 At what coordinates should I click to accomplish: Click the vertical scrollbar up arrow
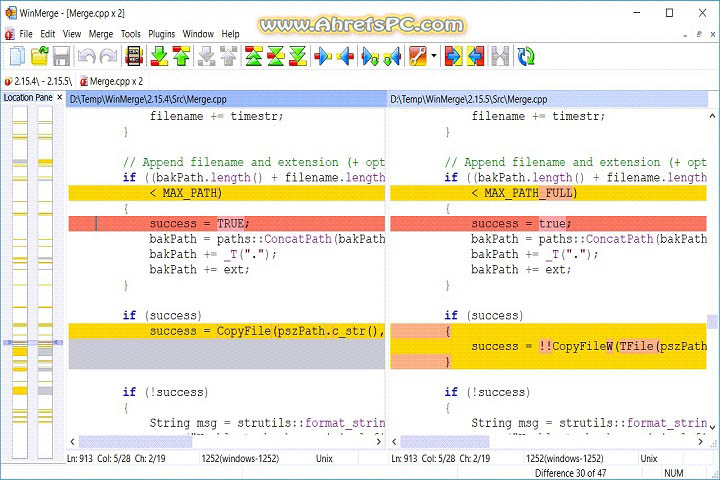[712, 116]
